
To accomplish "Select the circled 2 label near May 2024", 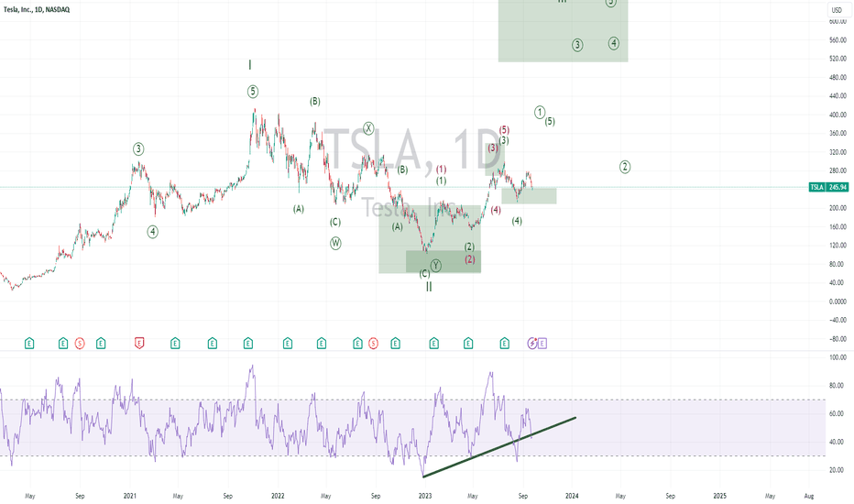I will pyautogui.click(x=625, y=167).
